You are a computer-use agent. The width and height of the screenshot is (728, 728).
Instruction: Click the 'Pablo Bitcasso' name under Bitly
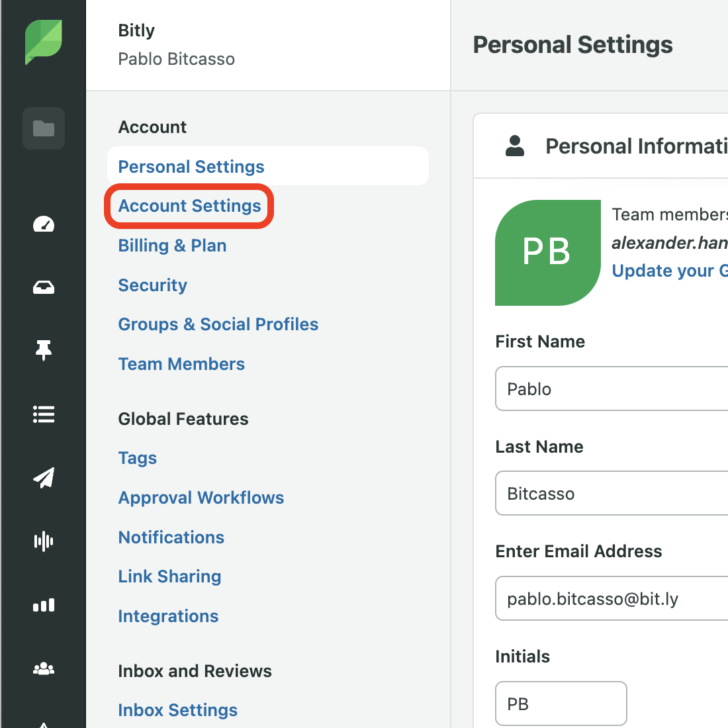coord(177,59)
